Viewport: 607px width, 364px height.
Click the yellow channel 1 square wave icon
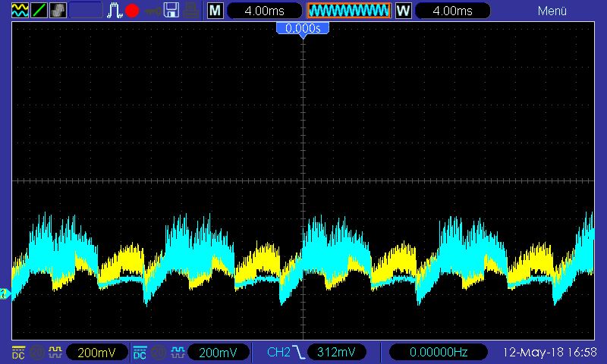[55, 352]
